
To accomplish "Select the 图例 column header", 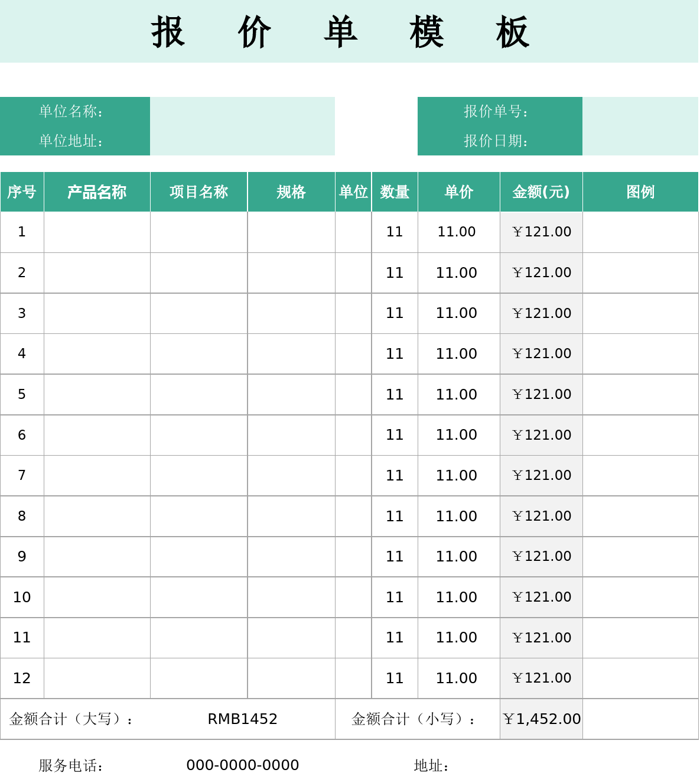I will [x=640, y=192].
